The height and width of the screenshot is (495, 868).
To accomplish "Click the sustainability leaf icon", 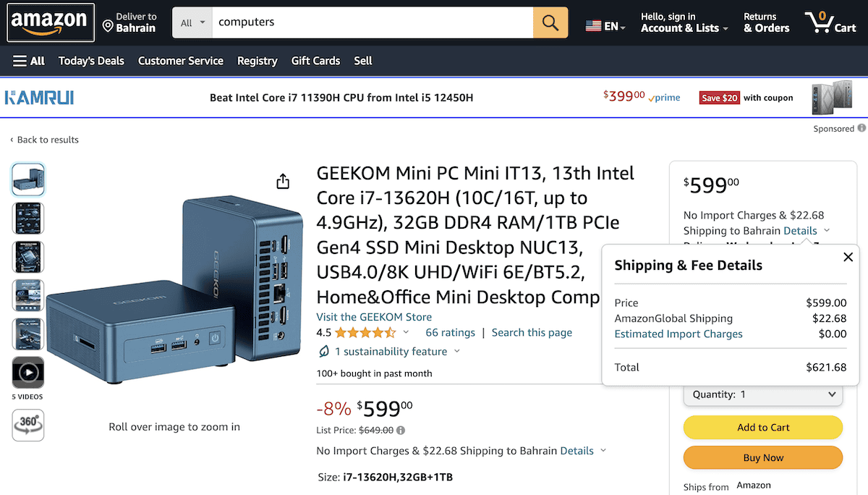I will (324, 351).
